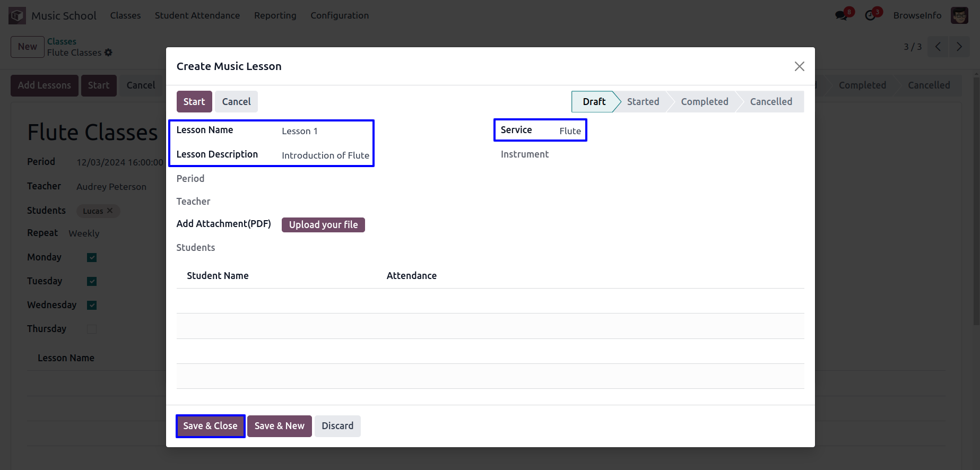Go to next record with right chevron
Image resolution: width=980 pixels, height=470 pixels.
click(x=959, y=47)
